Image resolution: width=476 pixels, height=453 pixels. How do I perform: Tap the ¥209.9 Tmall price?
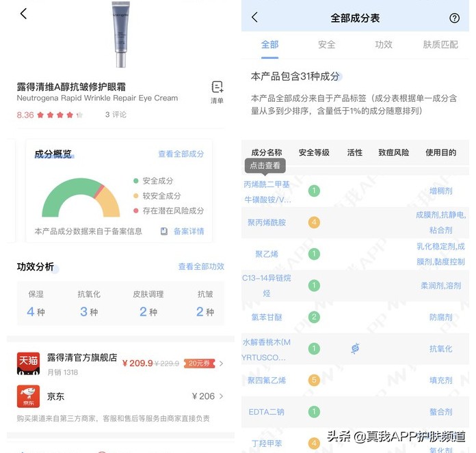137,363
